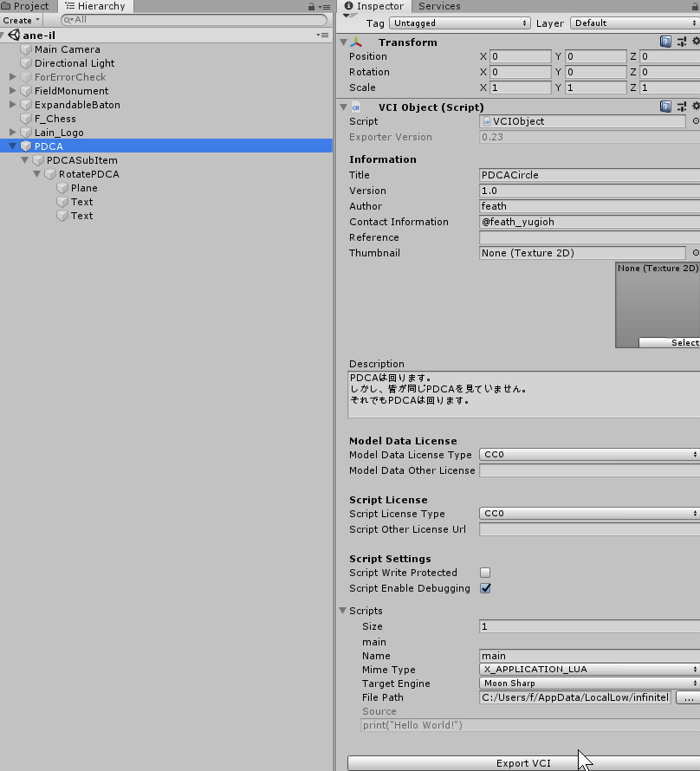Viewport: 700px width, 771px height.
Task: Click the Directional Light cube icon
Action: tap(26, 63)
